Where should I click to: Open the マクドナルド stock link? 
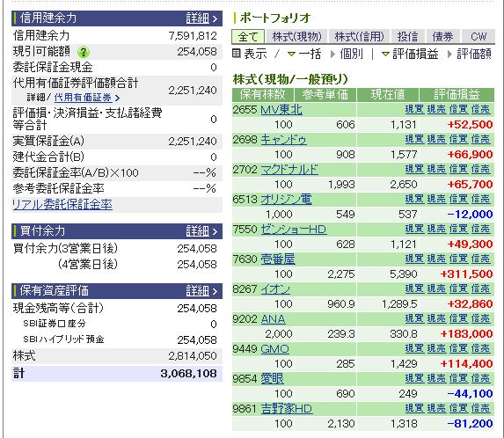click(289, 170)
